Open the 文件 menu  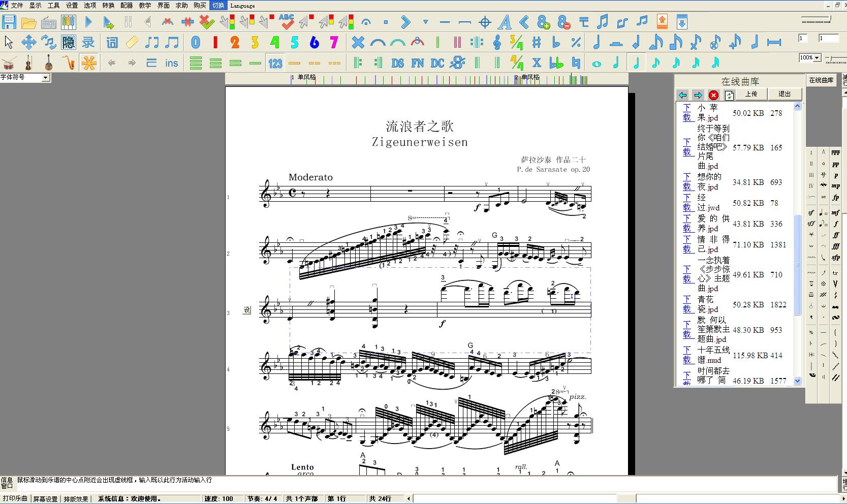pos(17,6)
